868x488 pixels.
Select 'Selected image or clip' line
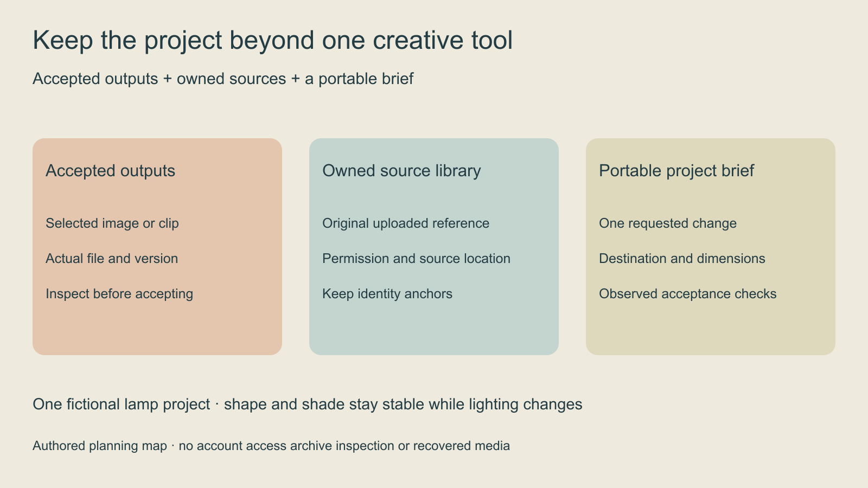click(x=112, y=223)
